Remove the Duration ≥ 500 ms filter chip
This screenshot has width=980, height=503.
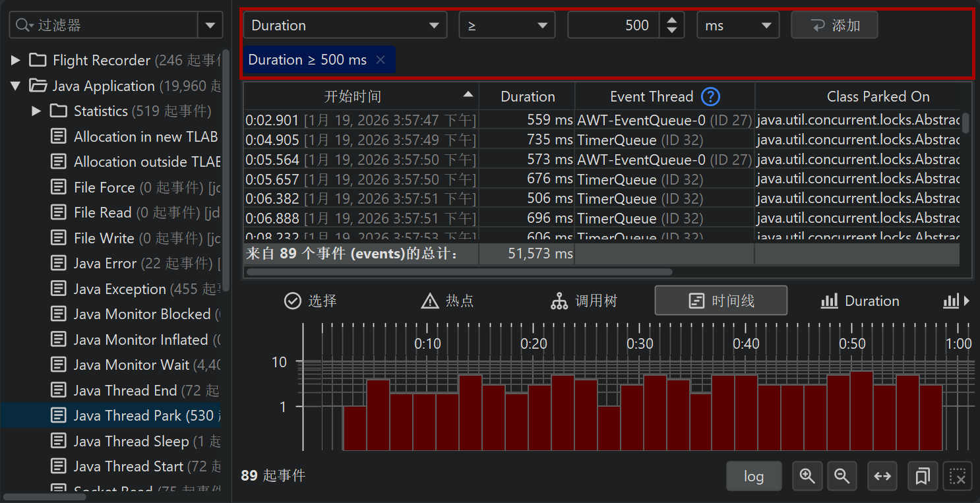pyautogui.click(x=381, y=60)
